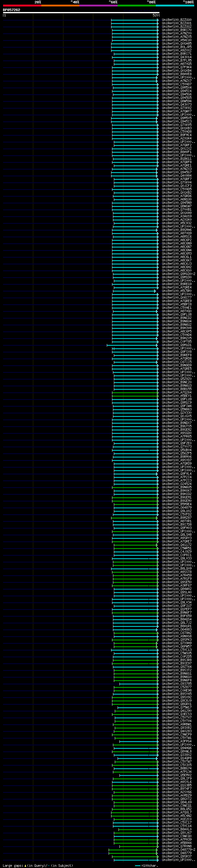Click hit label UniRef100_B9RM06
This screenshot has width=197, height=868.
[x=176, y=457]
